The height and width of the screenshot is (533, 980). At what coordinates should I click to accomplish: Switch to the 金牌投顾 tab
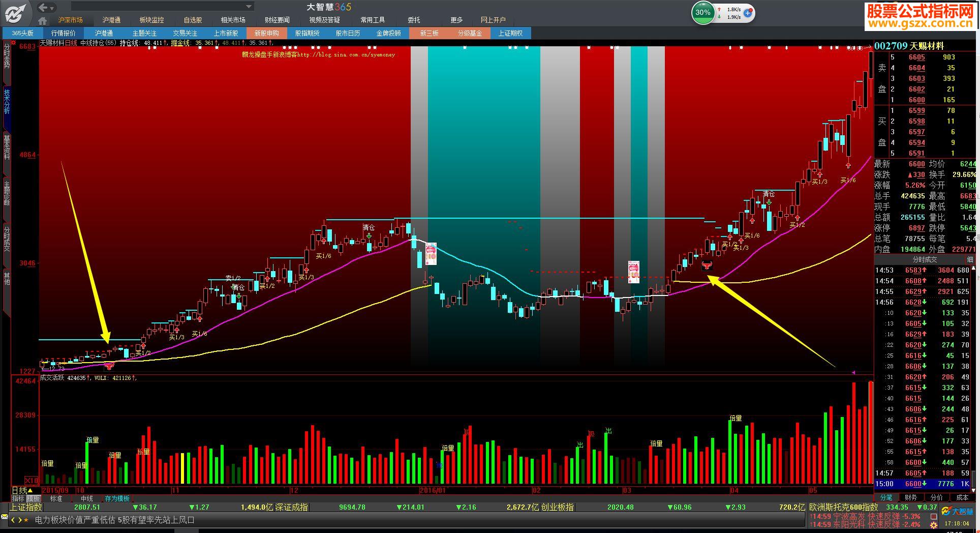point(389,33)
